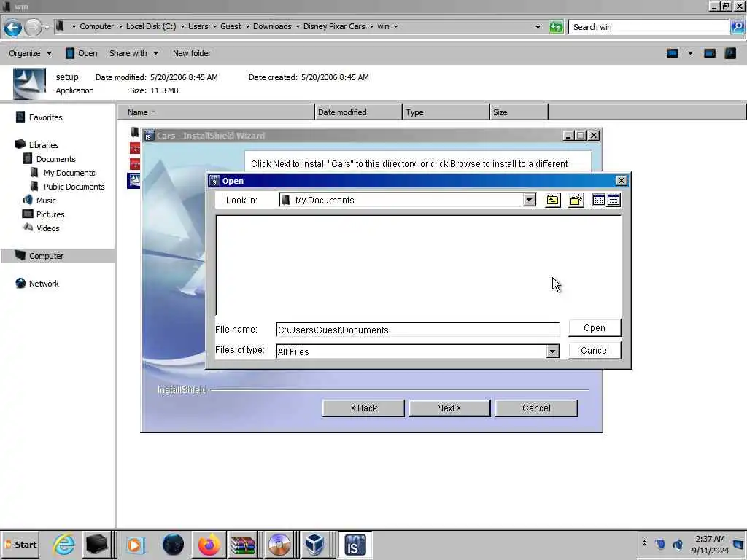
Task: Cancel the InstallShield Wizard
Action: coord(536,408)
